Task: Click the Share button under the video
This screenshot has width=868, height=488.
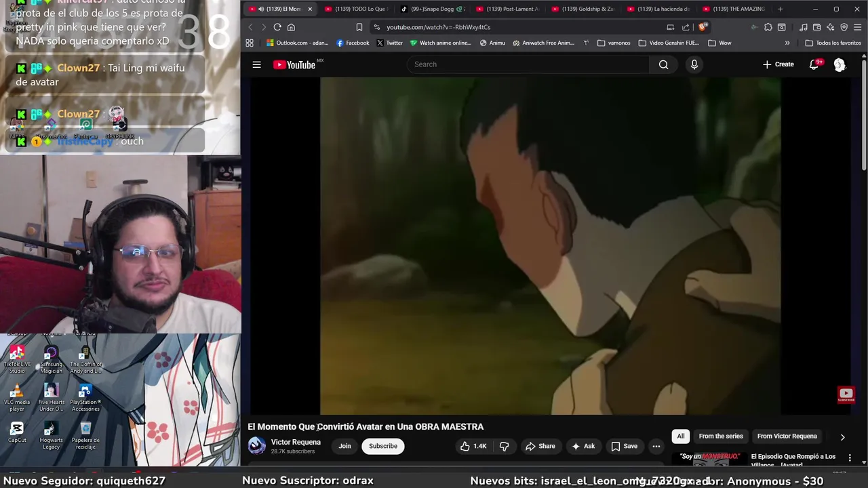Action: click(540, 446)
